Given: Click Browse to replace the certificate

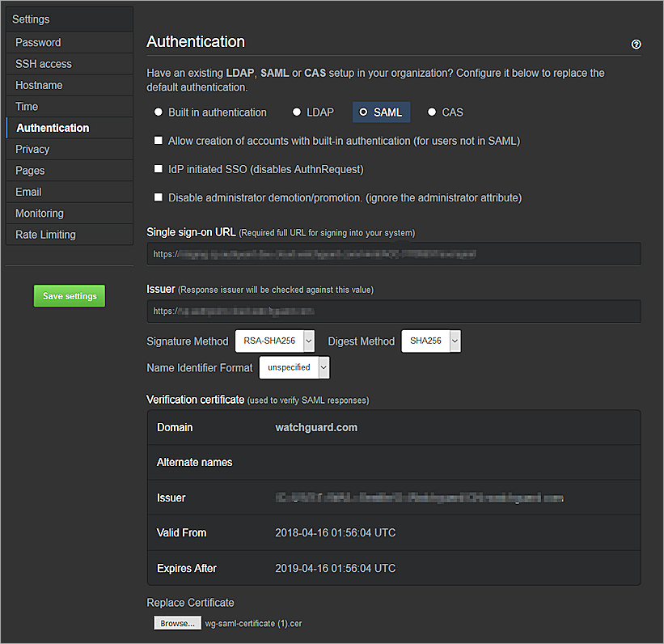Looking at the screenshot, I should point(177,623).
